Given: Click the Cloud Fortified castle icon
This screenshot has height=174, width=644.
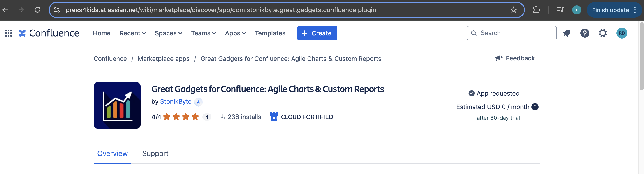Looking at the screenshot, I should pos(274,117).
